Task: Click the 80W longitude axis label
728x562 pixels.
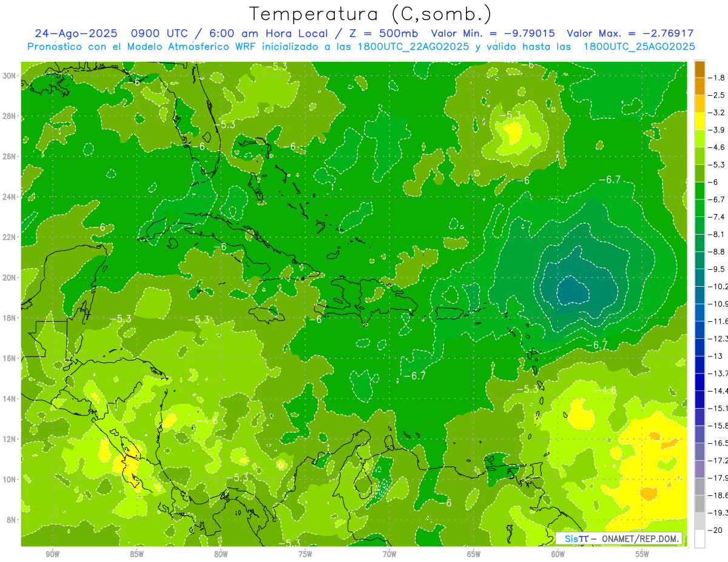Action: tap(221, 554)
